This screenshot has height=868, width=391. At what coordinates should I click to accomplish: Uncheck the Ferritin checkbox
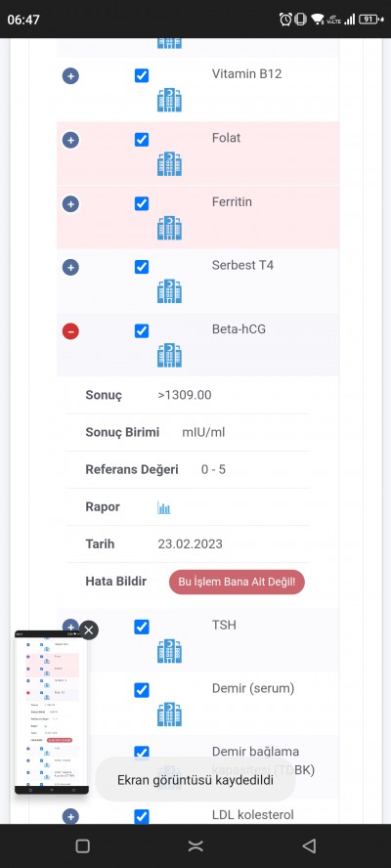(x=142, y=203)
